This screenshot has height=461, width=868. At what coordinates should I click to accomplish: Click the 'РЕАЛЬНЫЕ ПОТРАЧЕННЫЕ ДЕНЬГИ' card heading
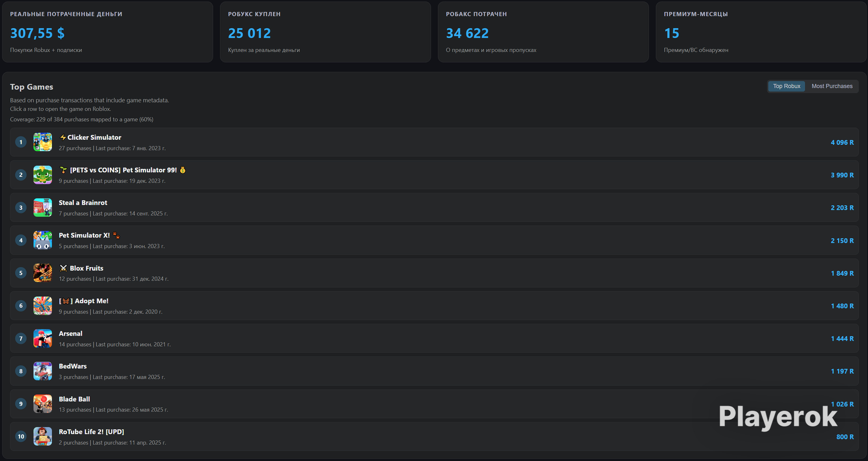click(x=66, y=14)
